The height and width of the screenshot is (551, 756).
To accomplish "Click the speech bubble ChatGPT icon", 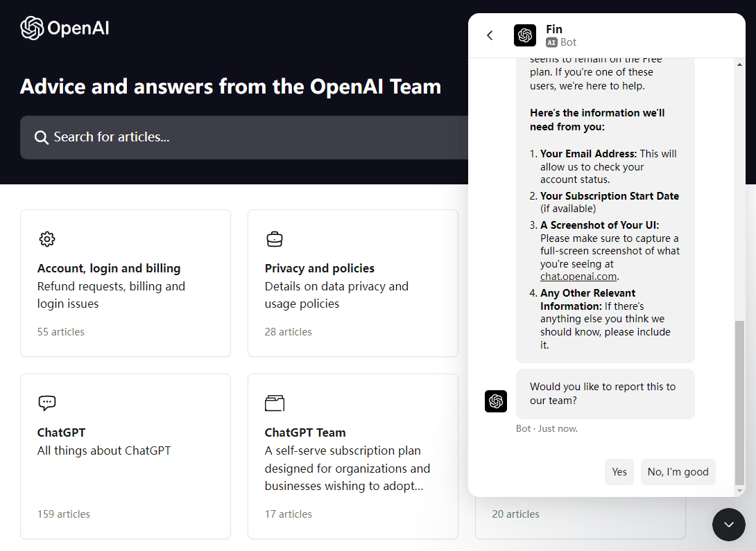I will pos(46,403).
